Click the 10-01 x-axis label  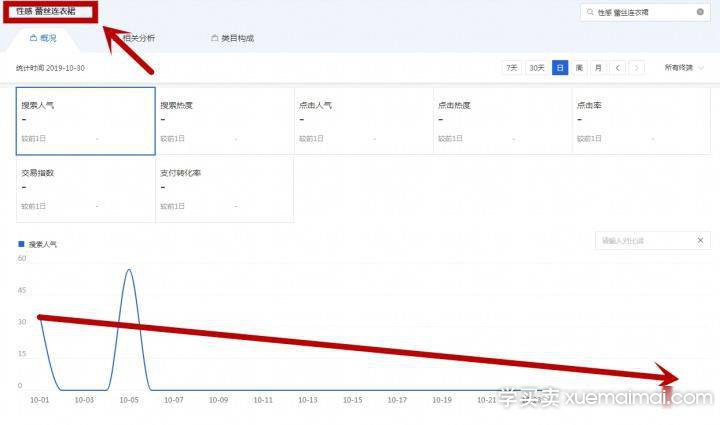coord(39,400)
